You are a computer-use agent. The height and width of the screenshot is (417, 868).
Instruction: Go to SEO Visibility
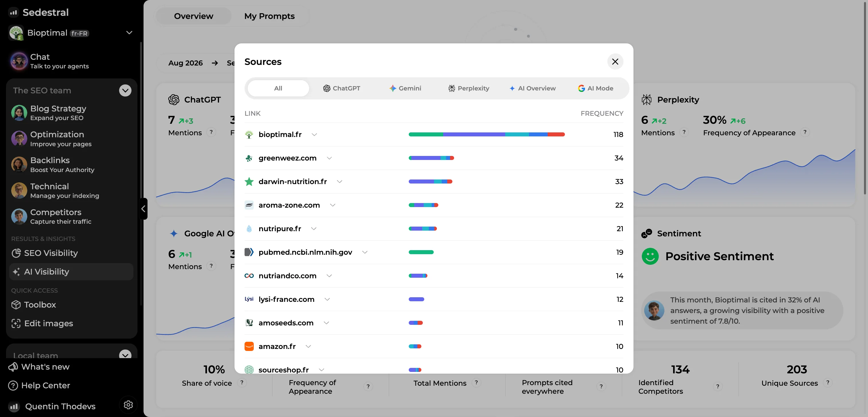coord(71,253)
